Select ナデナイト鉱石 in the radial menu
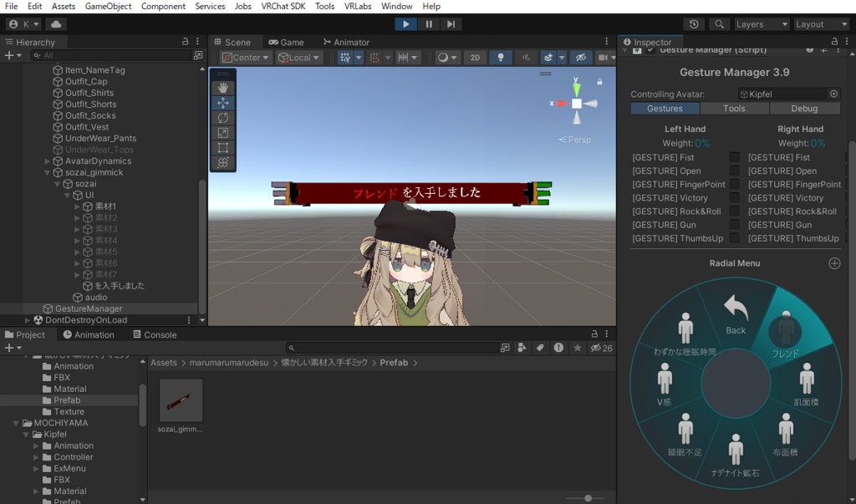The width and height of the screenshot is (856, 504). [735, 456]
